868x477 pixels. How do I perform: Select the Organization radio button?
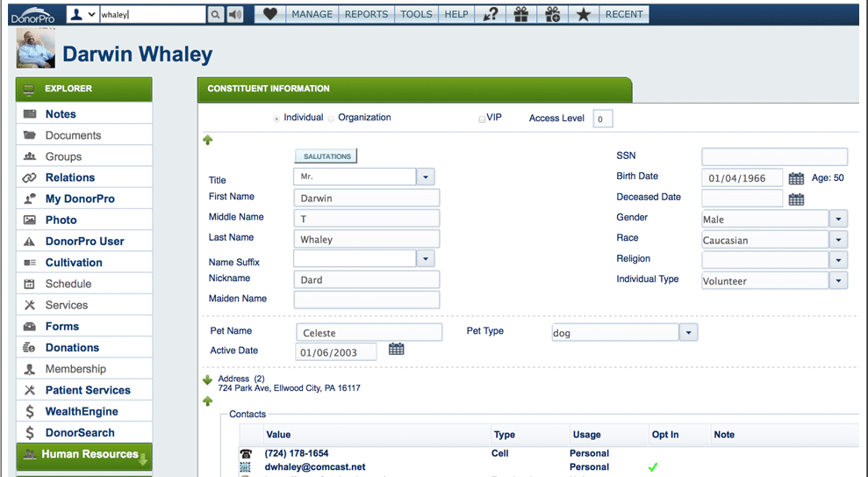point(331,119)
